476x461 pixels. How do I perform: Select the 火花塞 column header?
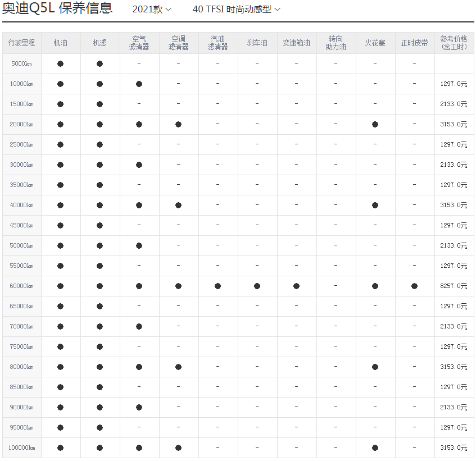(375, 43)
